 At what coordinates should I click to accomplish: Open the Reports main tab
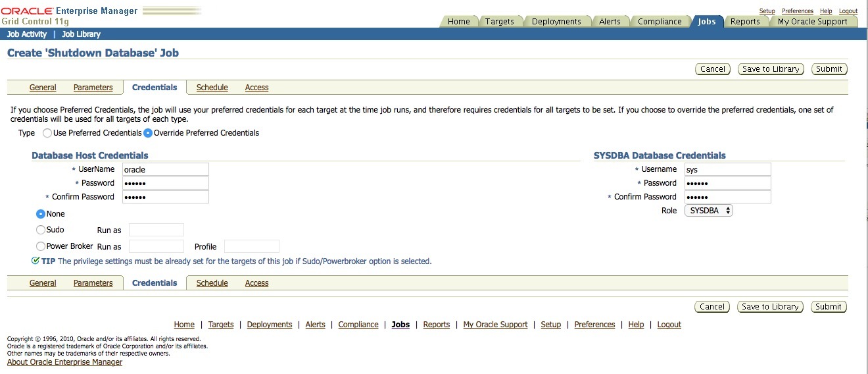745,22
